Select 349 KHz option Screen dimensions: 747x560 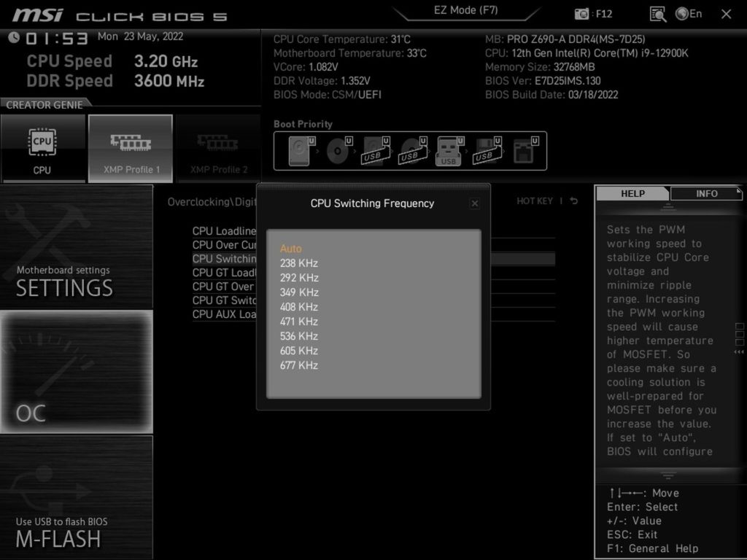click(299, 292)
